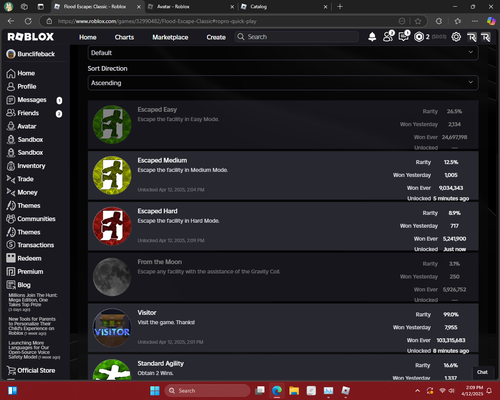This screenshot has height=400, width=500.
Task: Click the Escaped Hard badge title
Action: [157, 211]
